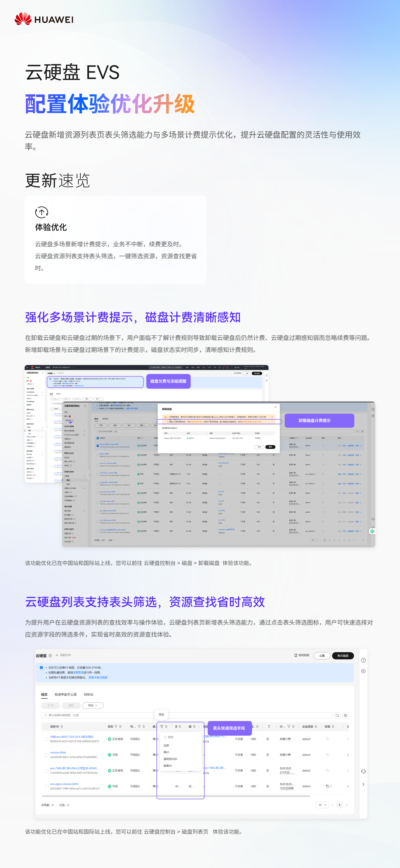Open the column settings gear icon beside search bar
The height and width of the screenshot is (868, 400).
point(345,715)
